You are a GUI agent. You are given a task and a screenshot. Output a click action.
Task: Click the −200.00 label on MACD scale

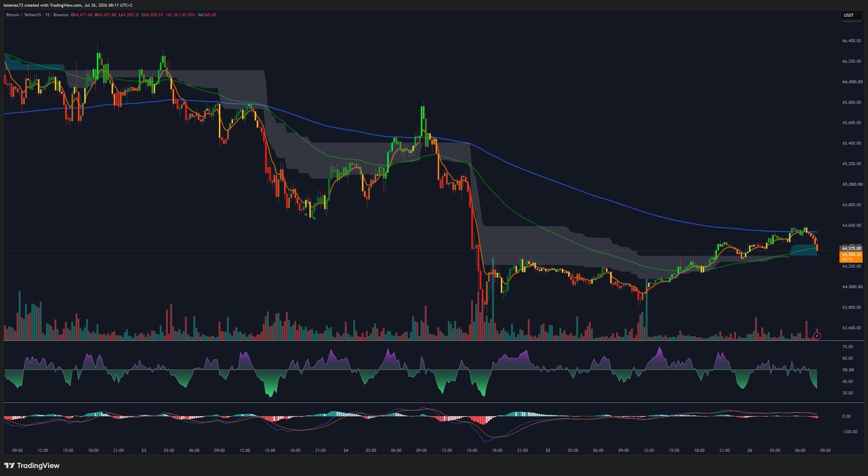click(x=850, y=432)
